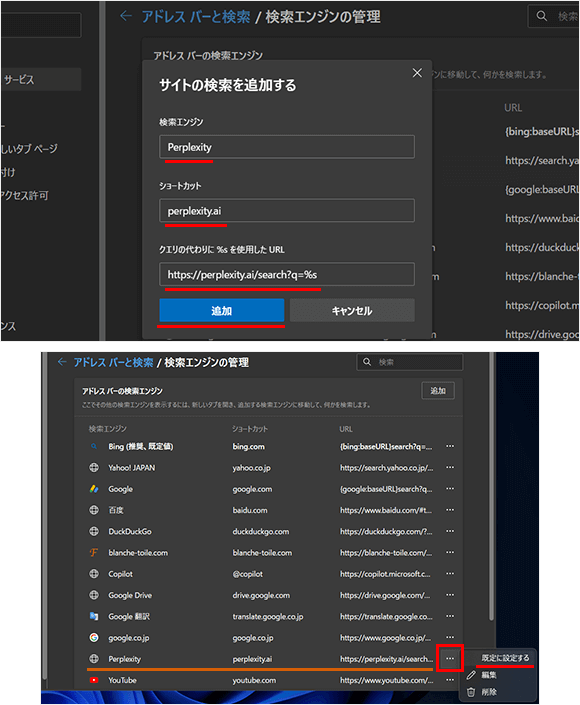580x705 pixels.
Task: Click the 検索エンジン column header
Action: tap(107, 429)
